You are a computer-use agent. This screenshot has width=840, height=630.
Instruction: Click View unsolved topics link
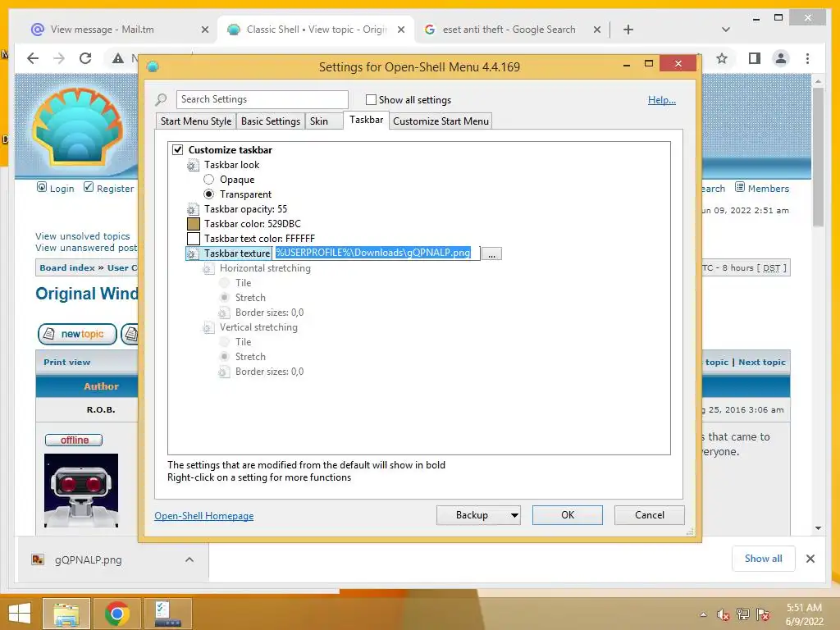pos(83,236)
